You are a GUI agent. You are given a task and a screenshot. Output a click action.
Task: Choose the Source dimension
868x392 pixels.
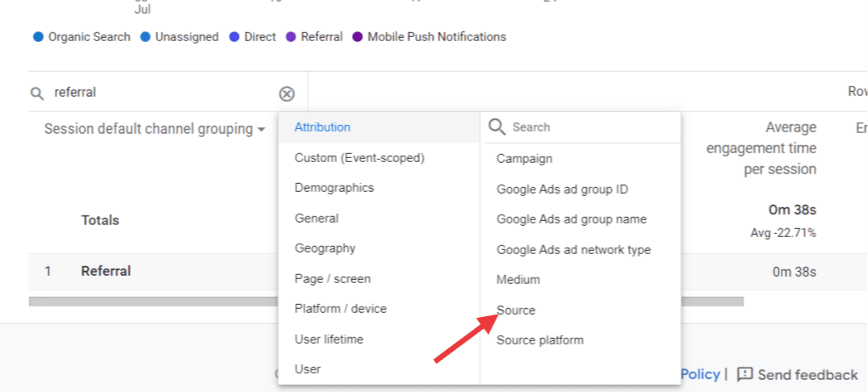[581, 311]
